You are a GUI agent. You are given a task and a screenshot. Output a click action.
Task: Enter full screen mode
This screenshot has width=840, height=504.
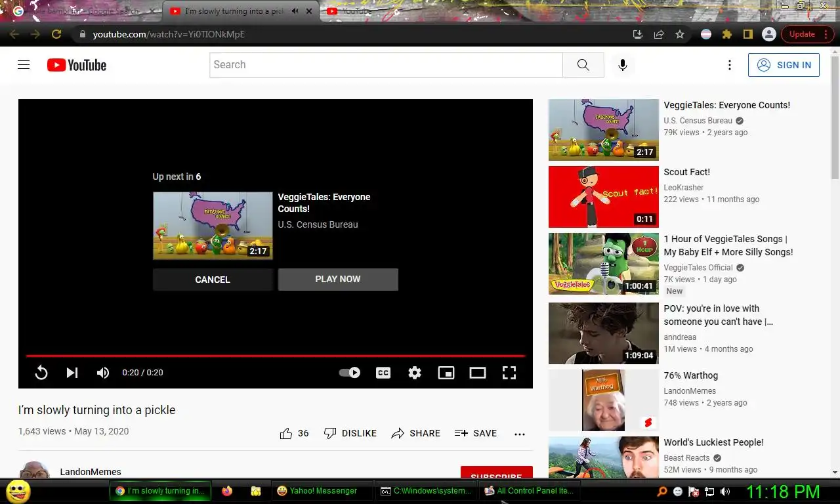click(509, 373)
